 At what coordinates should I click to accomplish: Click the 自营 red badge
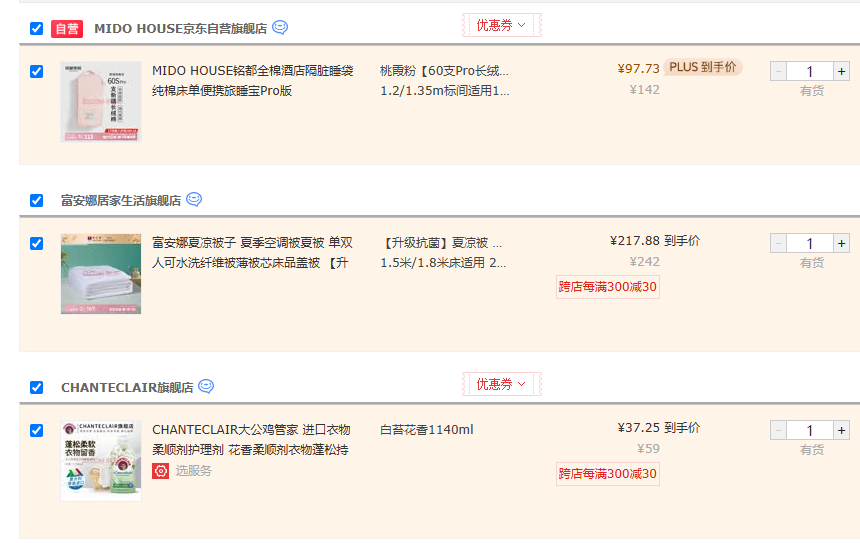pyautogui.click(x=67, y=29)
